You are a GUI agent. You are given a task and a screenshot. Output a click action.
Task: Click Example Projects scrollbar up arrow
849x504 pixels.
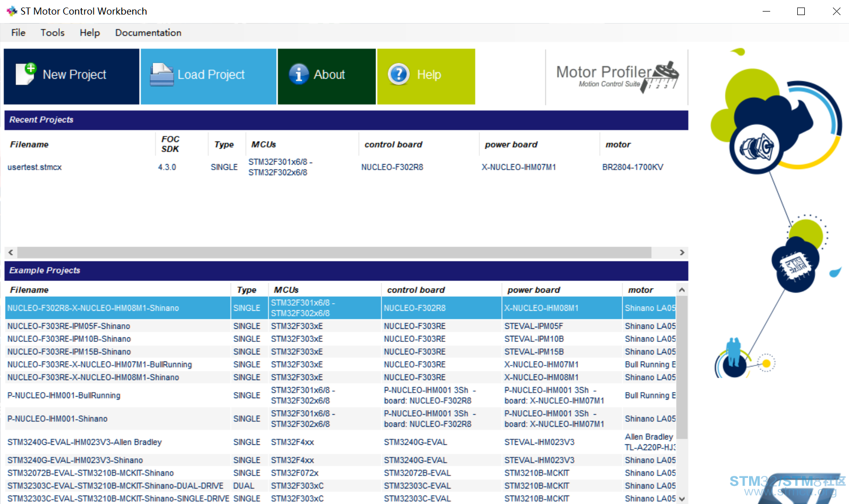(x=682, y=290)
